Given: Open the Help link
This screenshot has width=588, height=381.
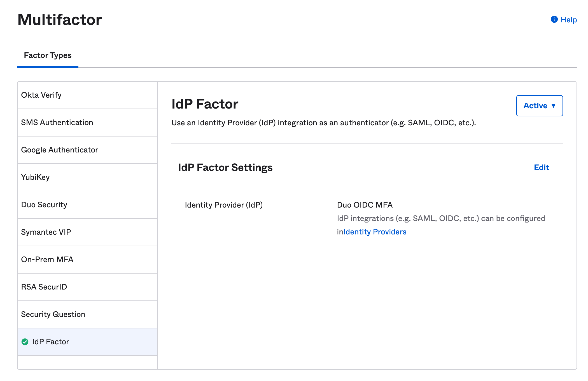Looking at the screenshot, I should click(568, 20).
